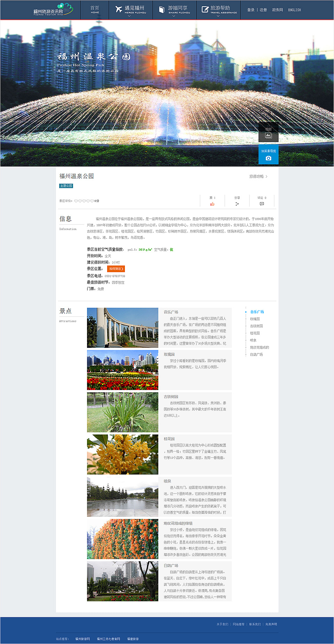This screenshot has width=334, height=644.
Task: Click the Fuzhou Tourism Info logo
Action: pyautogui.click(x=53, y=10)
